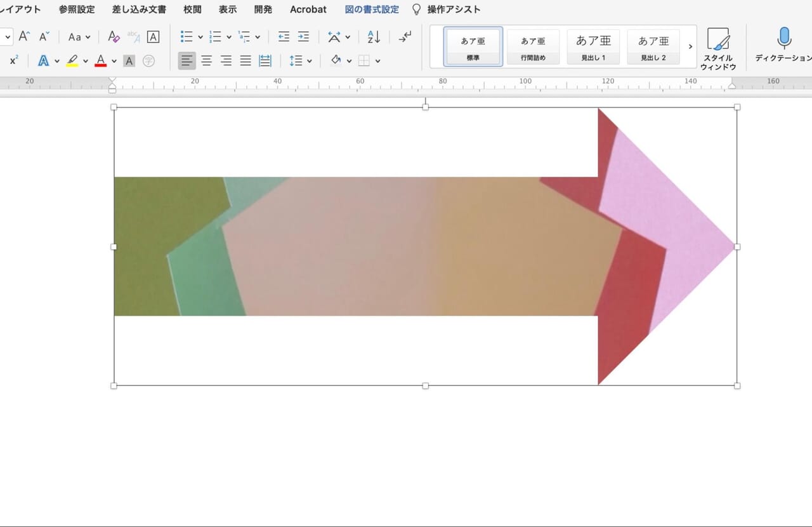This screenshot has height=527, width=812.
Task: Increase paragraph indent
Action: coord(304,37)
